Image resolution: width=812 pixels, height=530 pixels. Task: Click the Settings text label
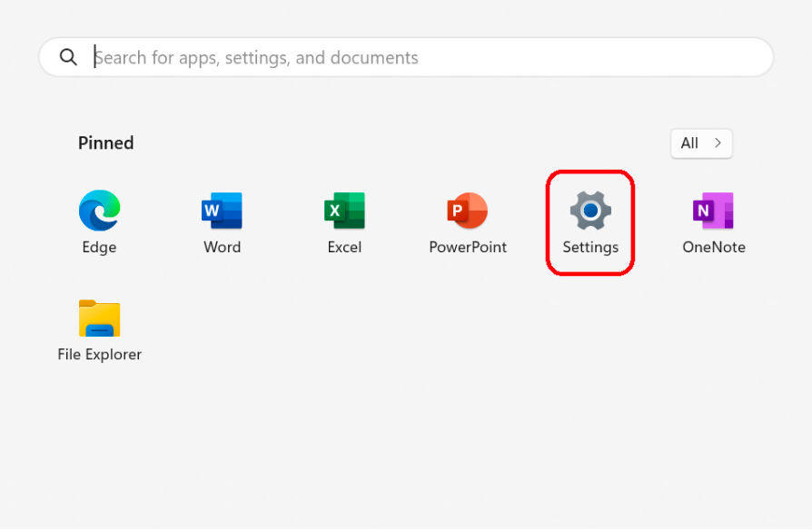pos(590,247)
